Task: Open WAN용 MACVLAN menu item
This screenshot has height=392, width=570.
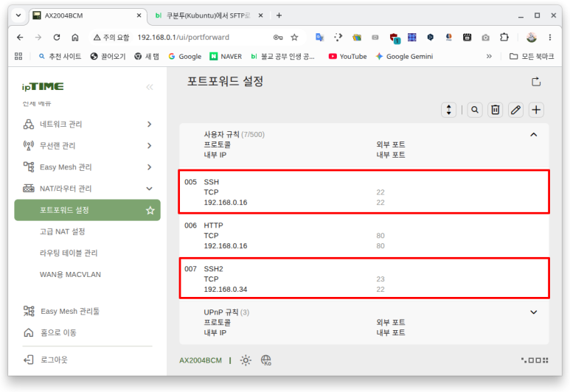Action: (70, 274)
